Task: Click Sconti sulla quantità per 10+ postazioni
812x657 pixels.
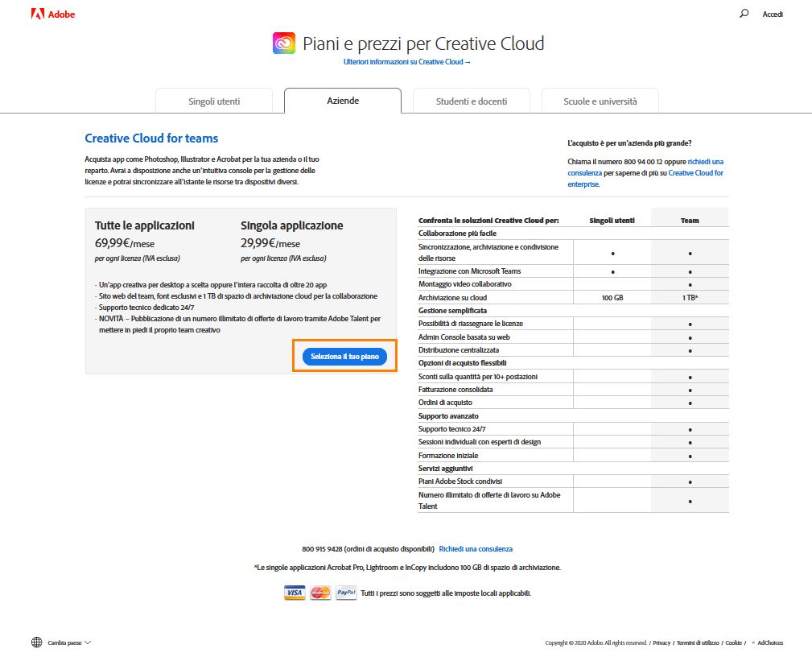Action: coord(477,377)
